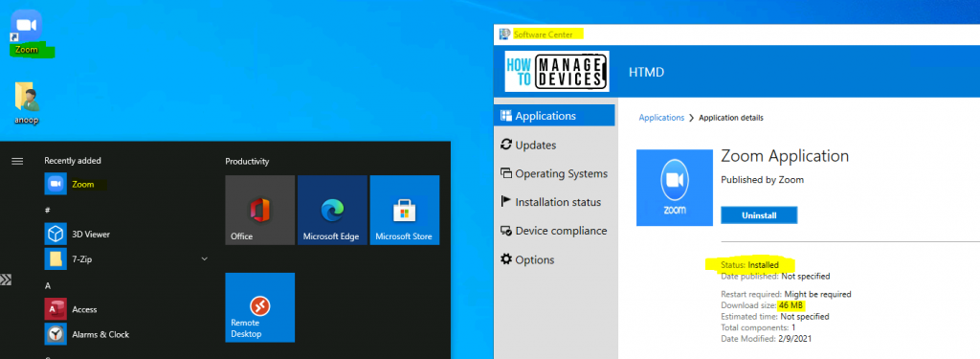
Task: Expand the 7-Zip folder chevron
Action: point(204,258)
